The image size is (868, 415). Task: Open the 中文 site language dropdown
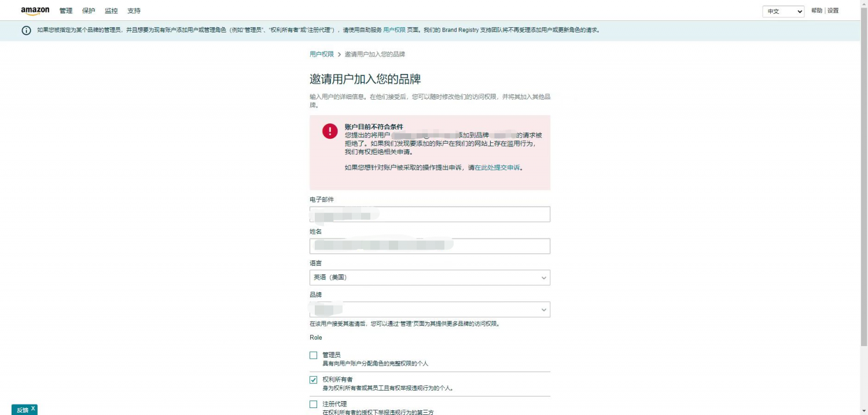point(784,12)
